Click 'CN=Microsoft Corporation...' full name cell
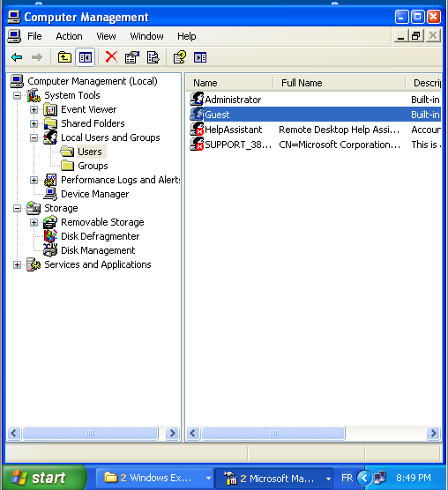Image resolution: width=448 pixels, height=490 pixels. [340, 145]
